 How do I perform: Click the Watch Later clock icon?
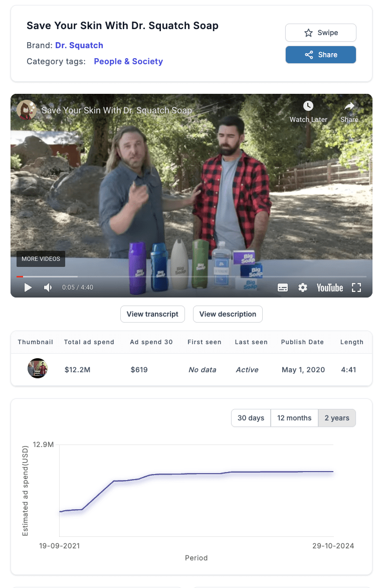click(x=308, y=106)
